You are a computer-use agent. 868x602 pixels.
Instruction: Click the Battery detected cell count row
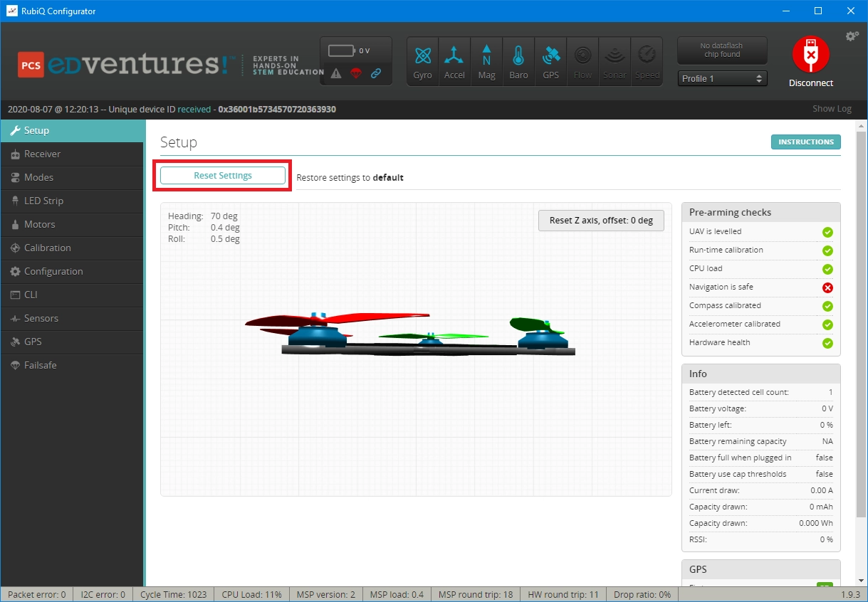[761, 392]
